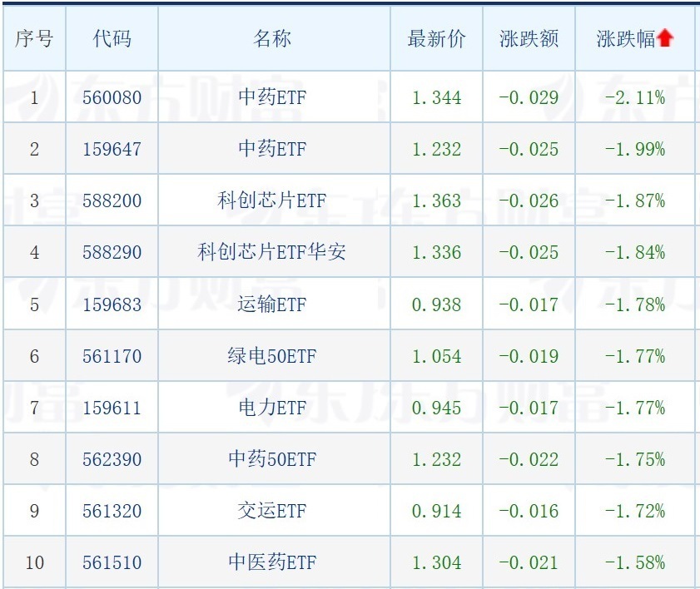Open 科创芯片ETF name link

click(x=272, y=200)
